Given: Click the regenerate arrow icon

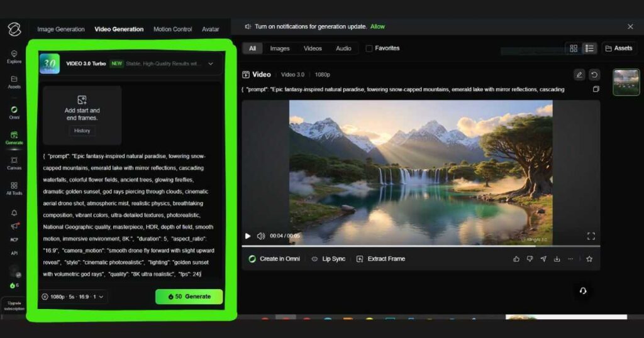Looking at the screenshot, I should click(594, 75).
